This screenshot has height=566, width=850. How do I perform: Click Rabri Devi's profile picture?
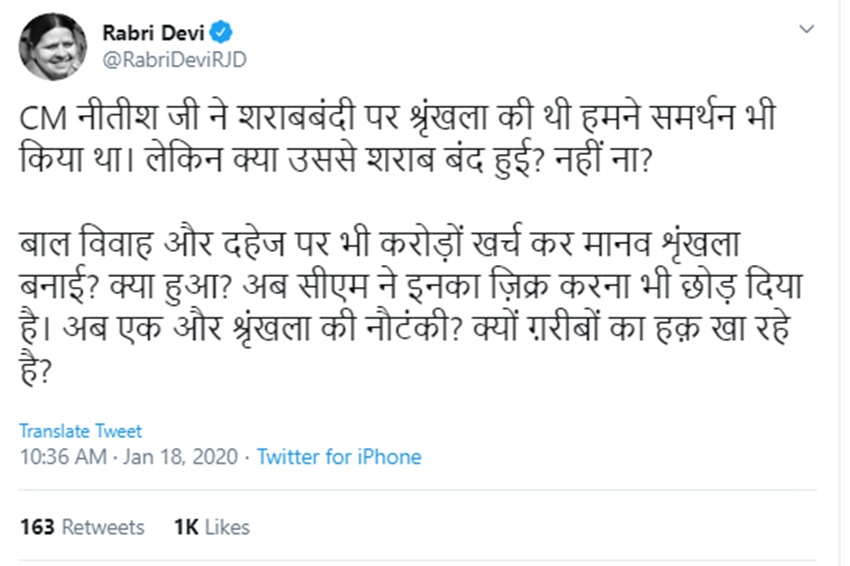(52, 47)
